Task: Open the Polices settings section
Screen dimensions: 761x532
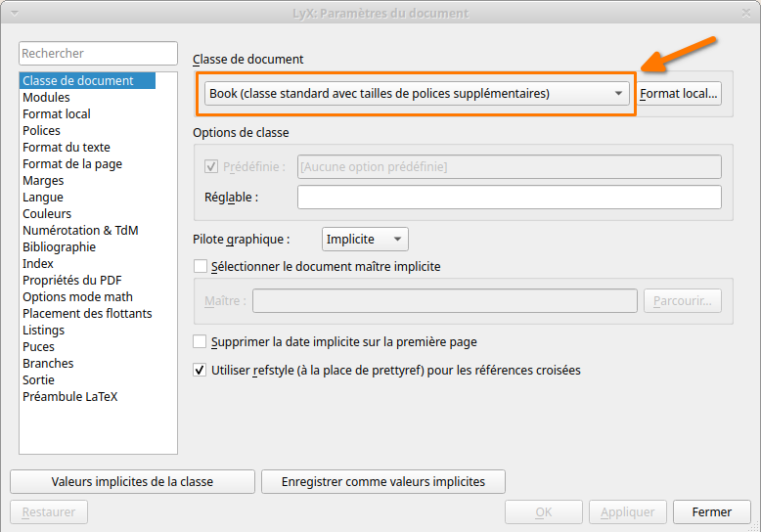Action: click(41, 131)
